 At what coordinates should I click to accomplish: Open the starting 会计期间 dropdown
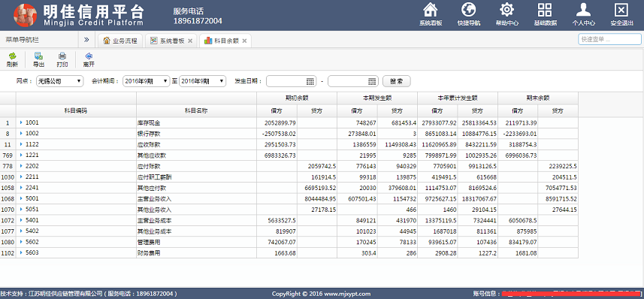pos(147,81)
